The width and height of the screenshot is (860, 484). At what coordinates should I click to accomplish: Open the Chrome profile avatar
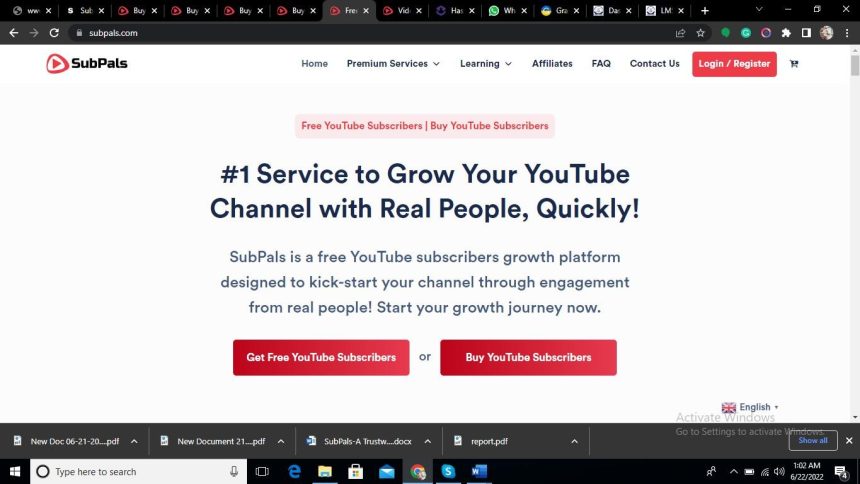827,33
